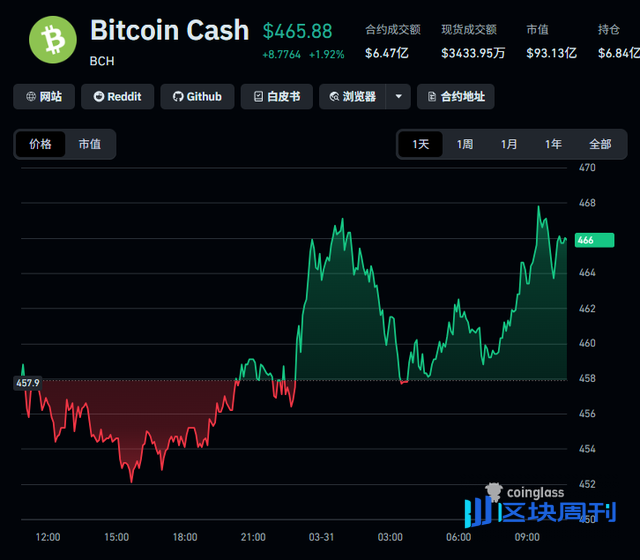Click the Github octocat icon

click(178, 97)
